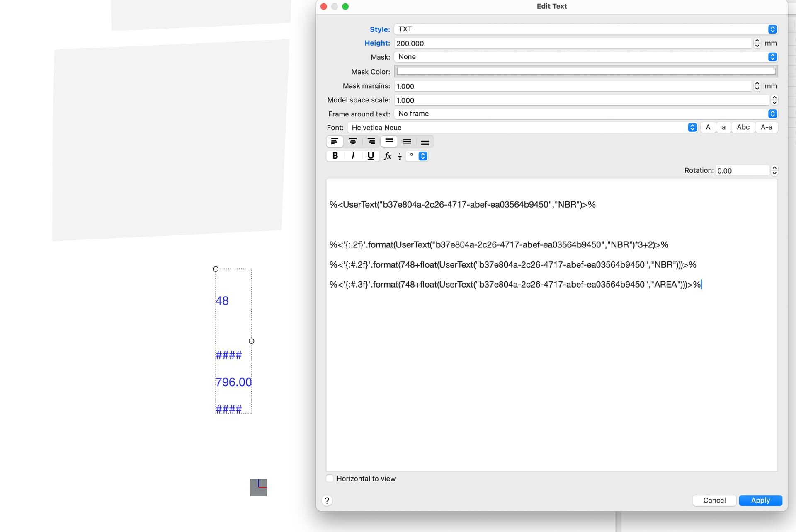Open the Style TXT dropdown
This screenshot has height=532, width=796.
coord(586,29)
